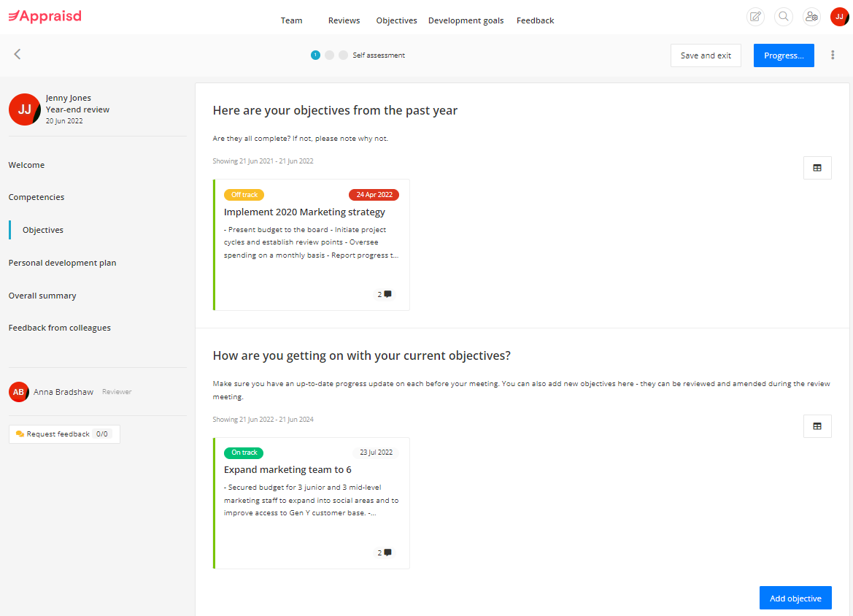Click the Appraisd logo
This screenshot has width=853, height=616.
click(45, 16)
